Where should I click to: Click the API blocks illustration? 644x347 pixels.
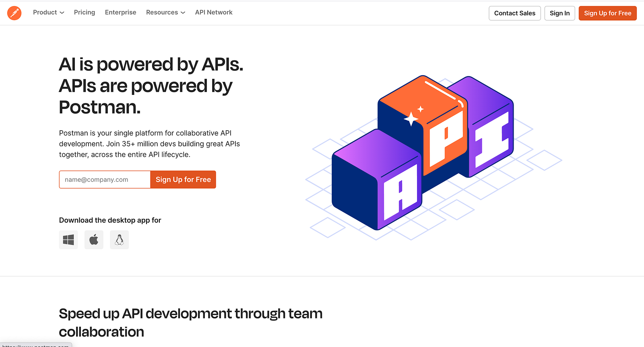433,158
